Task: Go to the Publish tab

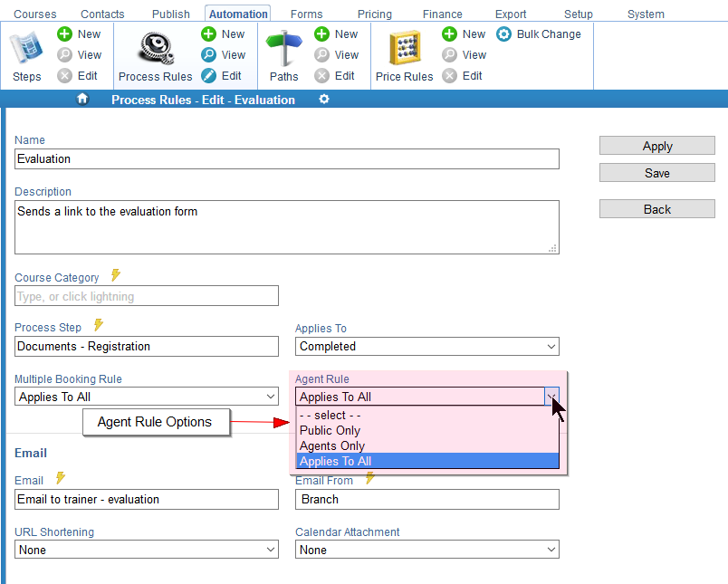Action: point(171,14)
